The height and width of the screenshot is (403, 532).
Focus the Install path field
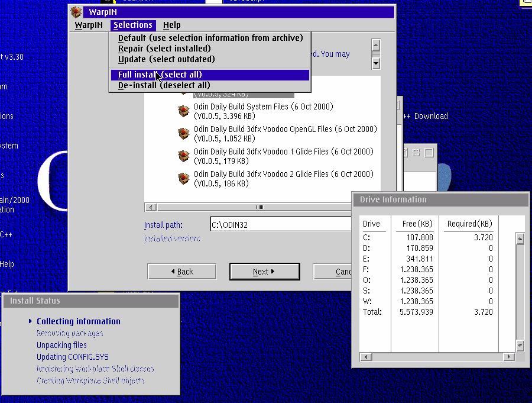(281, 225)
